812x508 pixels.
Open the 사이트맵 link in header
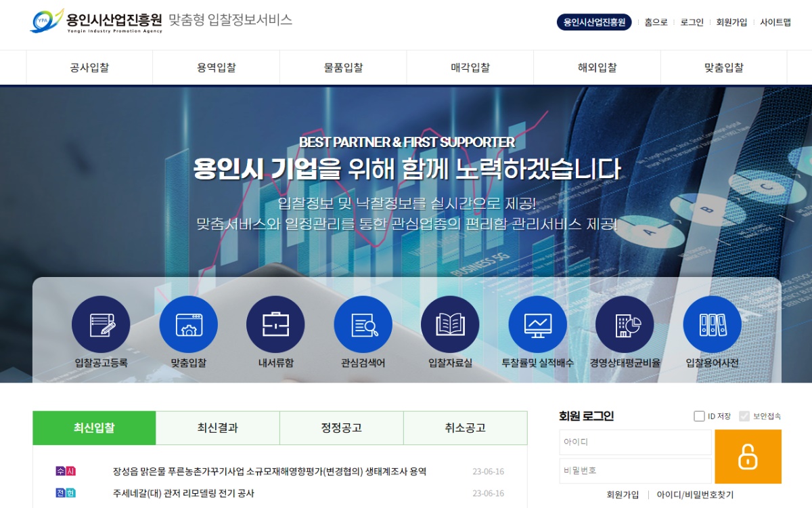775,22
